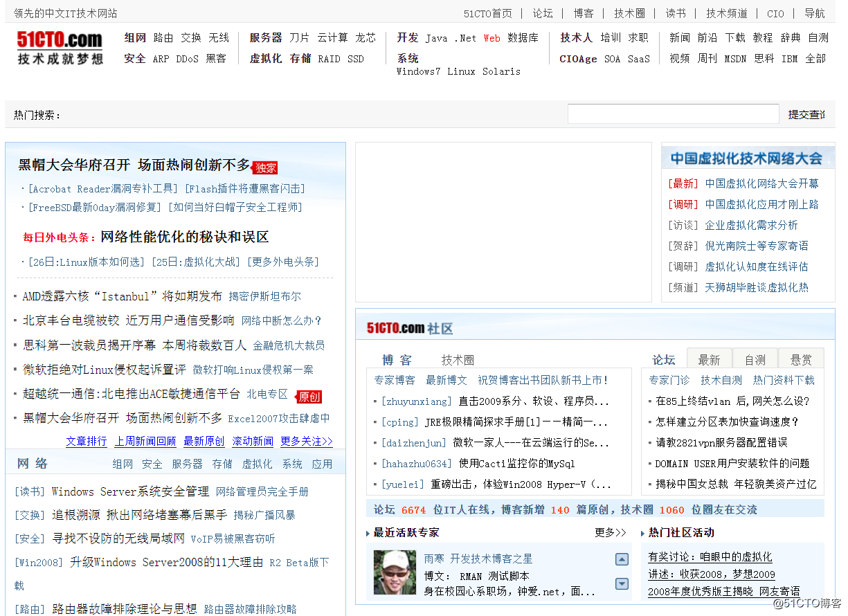Open the 51CTO首页 top link
The height and width of the screenshot is (616, 848).
click(x=488, y=13)
